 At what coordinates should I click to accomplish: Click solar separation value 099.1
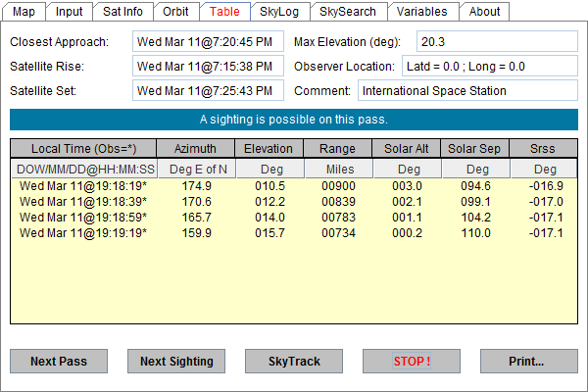[476, 202]
